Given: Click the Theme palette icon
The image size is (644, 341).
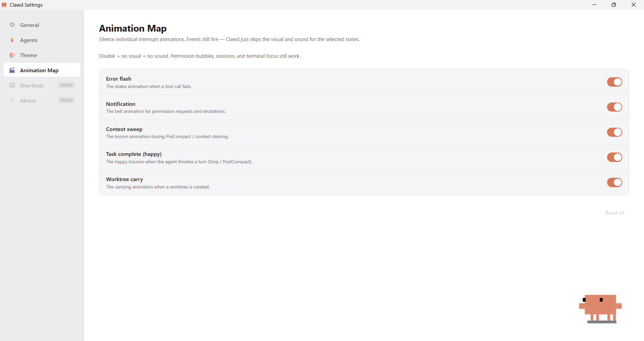Looking at the screenshot, I should (12, 55).
